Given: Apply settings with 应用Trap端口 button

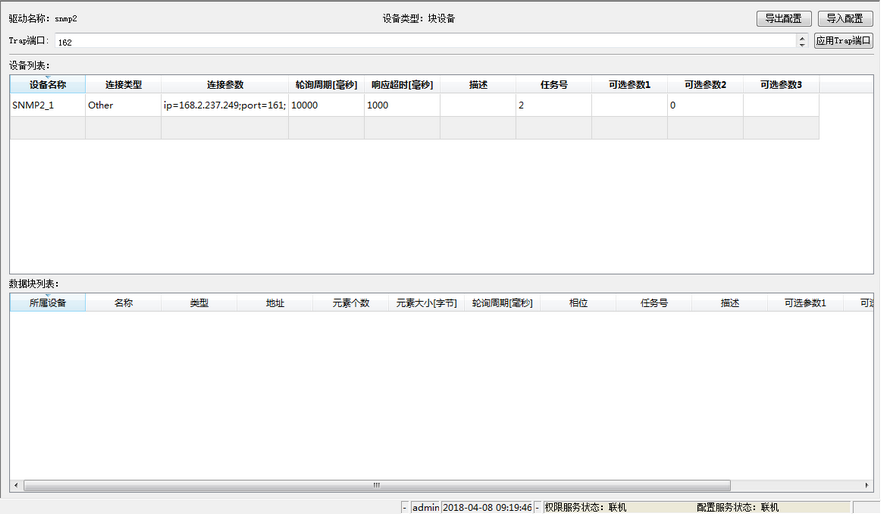Looking at the screenshot, I should click(x=844, y=41).
